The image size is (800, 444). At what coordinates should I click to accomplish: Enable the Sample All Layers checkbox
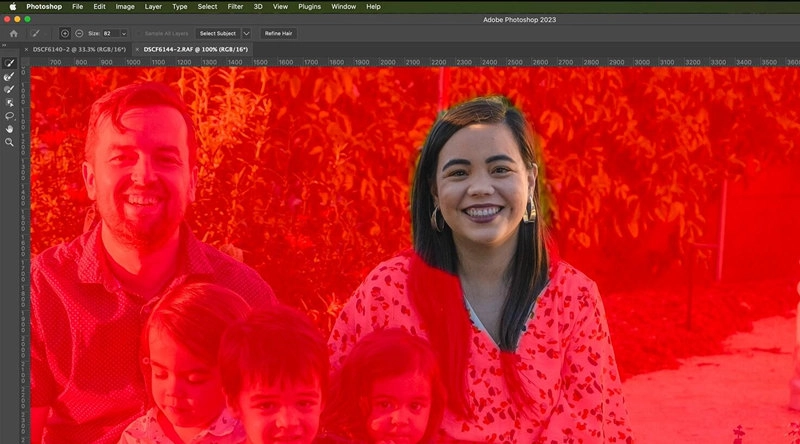[x=139, y=33]
